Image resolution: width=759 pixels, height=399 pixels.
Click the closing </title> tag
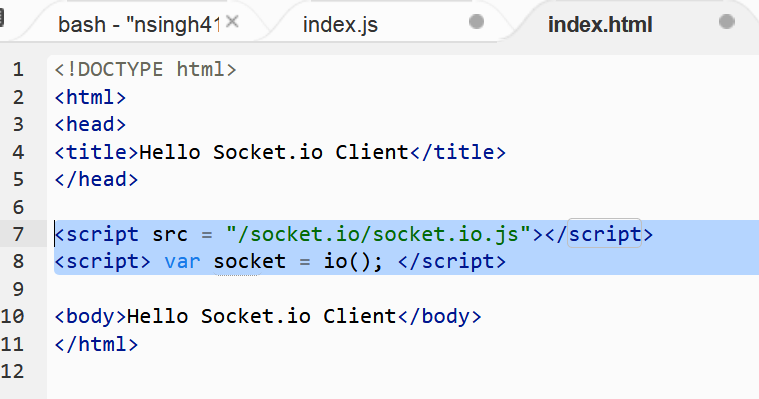click(x=458, y=152)
